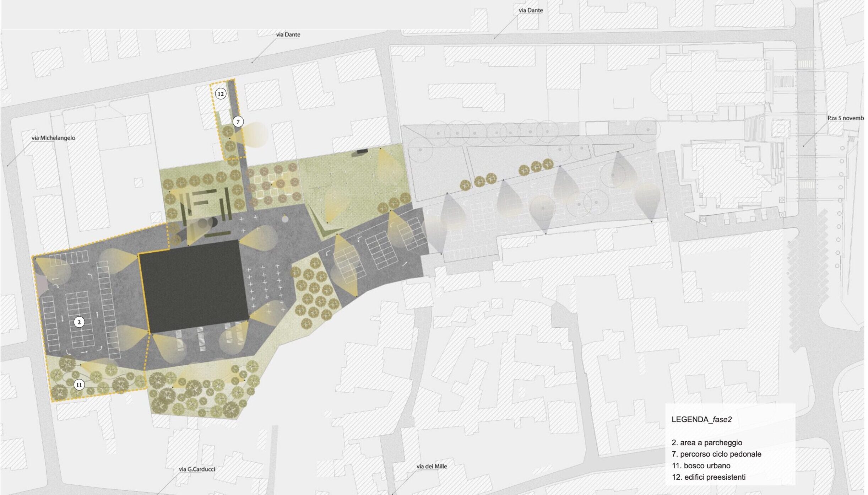Click legend entry '12. edifici preesistenti'
This screenshot has height=495, width=868.
point(709,477)
